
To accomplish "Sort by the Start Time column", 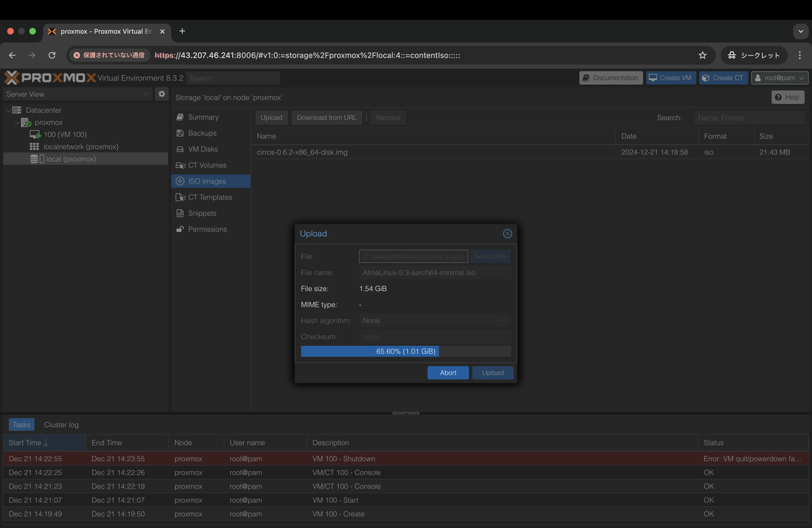I will pyautogui.click(x=45, y=443).
